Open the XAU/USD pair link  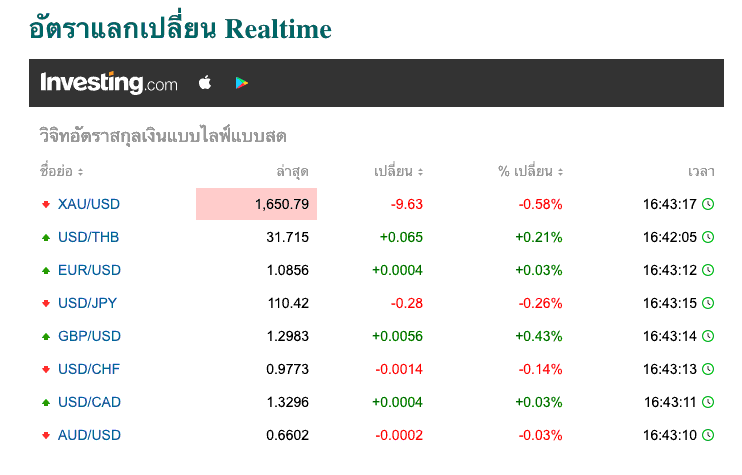point(89,204)
